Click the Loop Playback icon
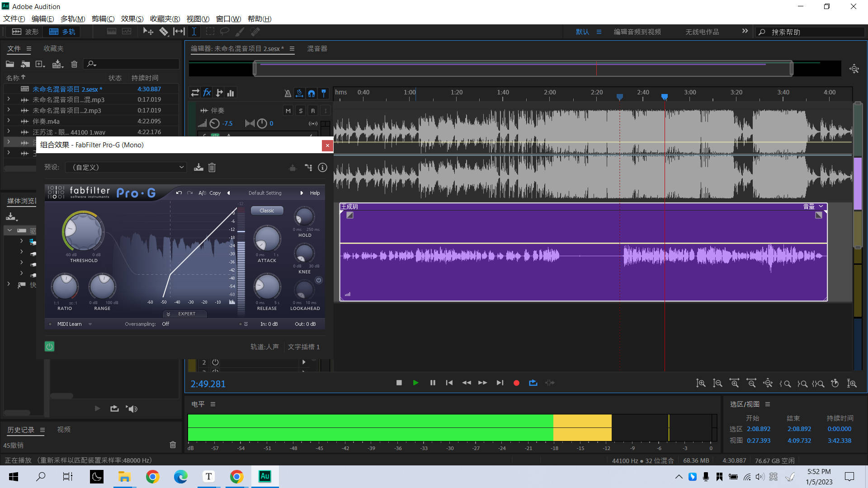Image resolution: width=868 pixels, height=488 pixels. pos(533,383)
